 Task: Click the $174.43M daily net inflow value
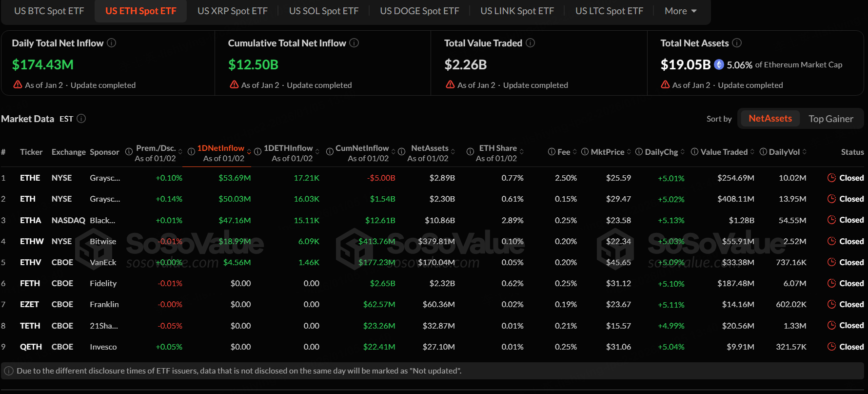43,64
